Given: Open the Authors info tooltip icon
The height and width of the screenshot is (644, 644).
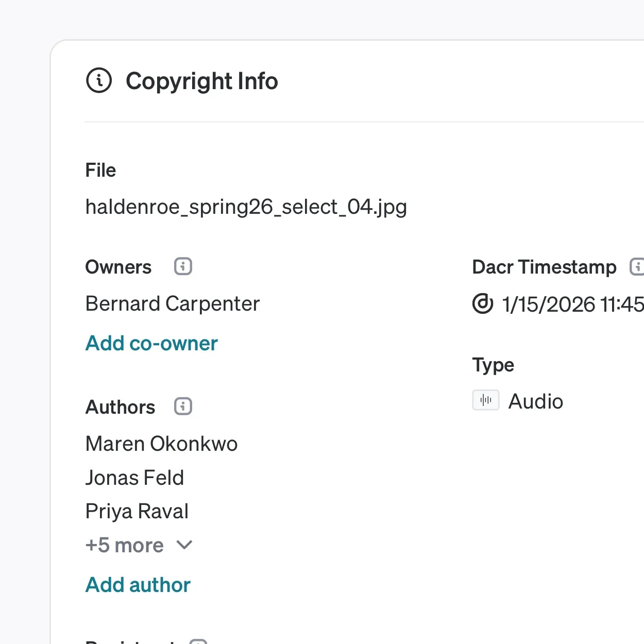Looking at the screenshot, I should pyautogui.click(x=183, y=406).
